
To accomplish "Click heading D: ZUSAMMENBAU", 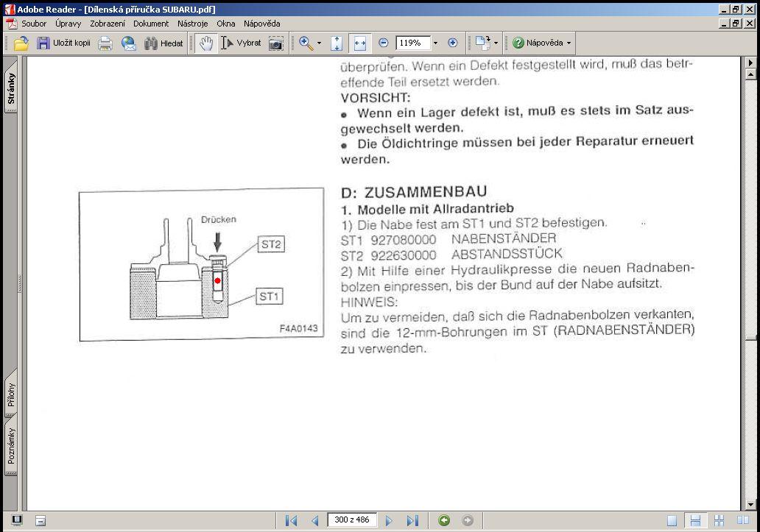I will (x=414, y=192).
